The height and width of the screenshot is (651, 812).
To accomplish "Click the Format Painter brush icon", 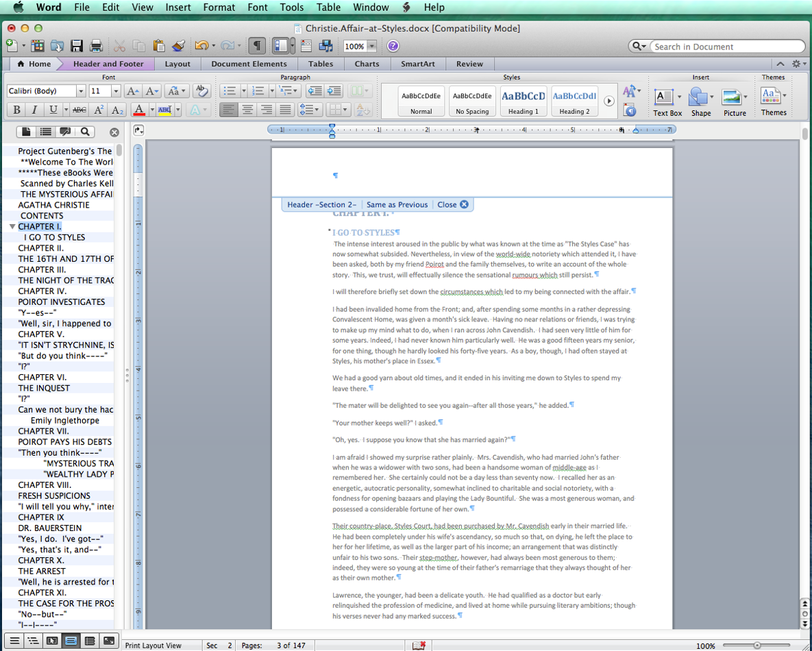I will point(178,46).
